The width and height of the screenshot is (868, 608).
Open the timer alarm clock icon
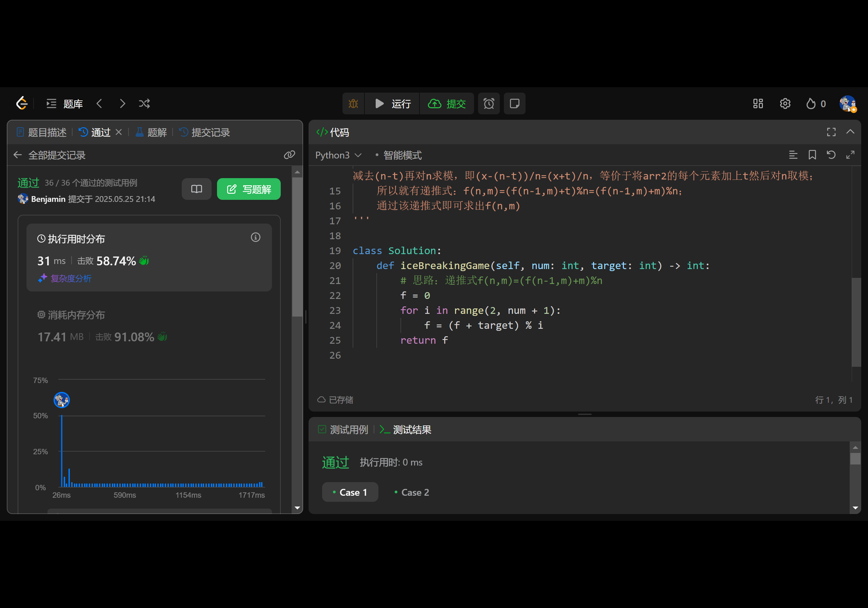(489, 104)
